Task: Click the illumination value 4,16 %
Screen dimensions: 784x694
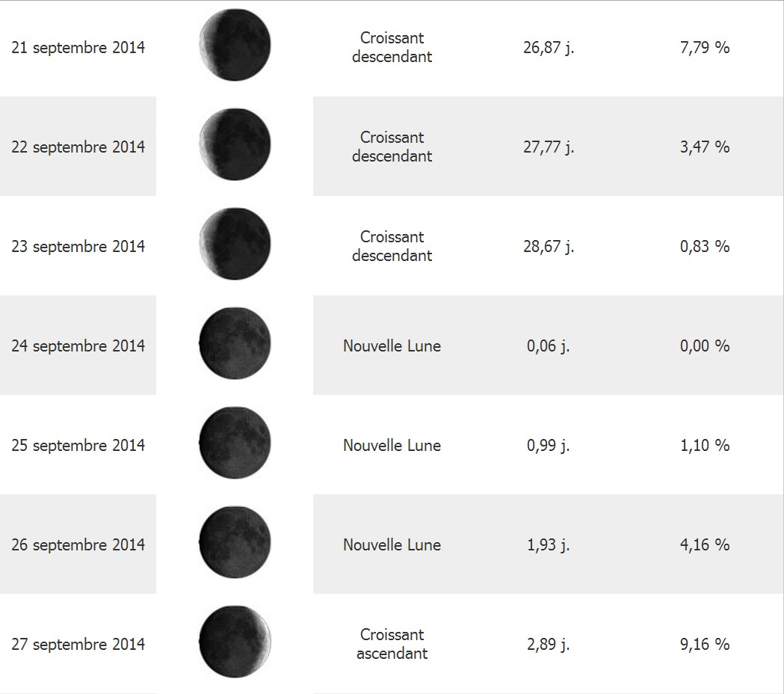Action: (x=705, y=544)
